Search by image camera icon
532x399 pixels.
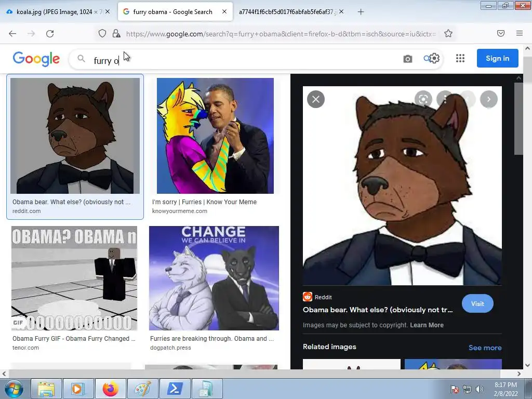click(408, 59)
